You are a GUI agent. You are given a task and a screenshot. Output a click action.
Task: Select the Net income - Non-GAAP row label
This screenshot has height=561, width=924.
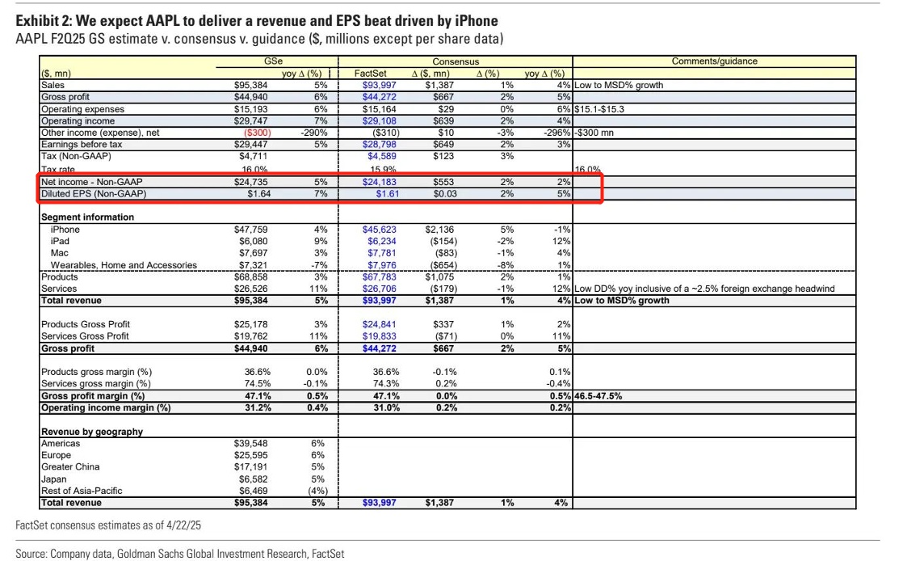click(92, 182)
